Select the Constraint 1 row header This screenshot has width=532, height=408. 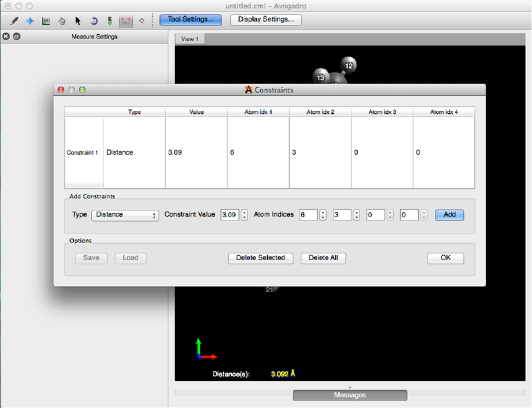click(x=83, y=152)
